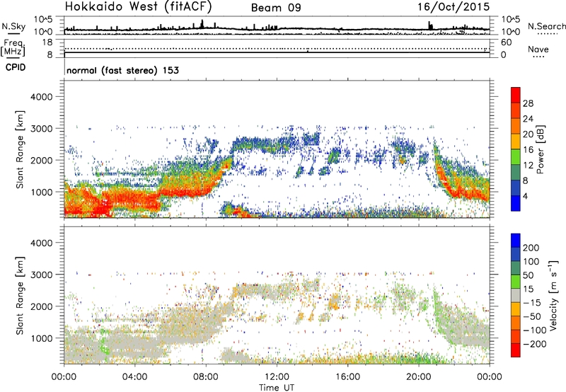Click the date "16/Oct/2015"
Screen dimensions: 566x392
click(x=454, y=7)
